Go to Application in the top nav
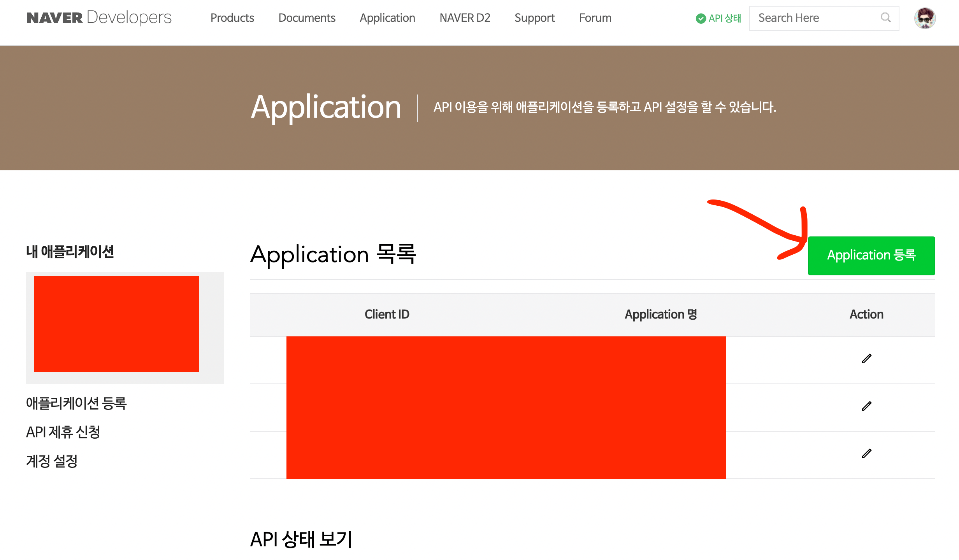Image resolution: width=959 pixels, height=560 pixels. coord(387,18)
